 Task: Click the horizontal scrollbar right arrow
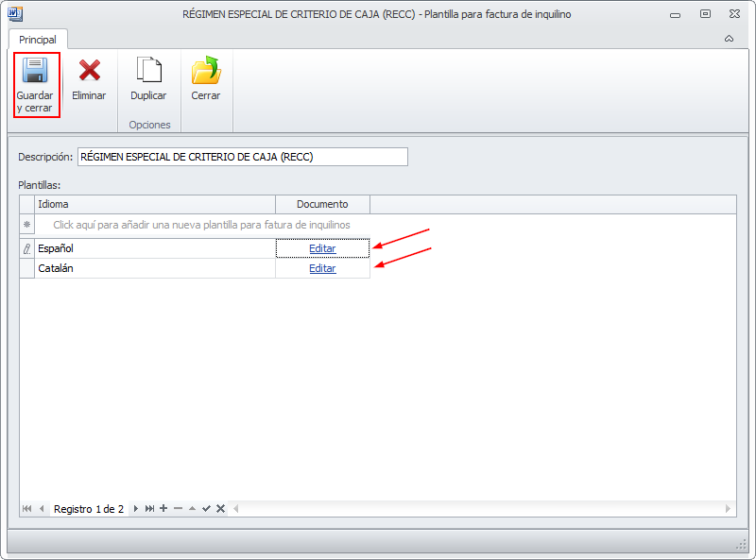click(x=728, y=508)
